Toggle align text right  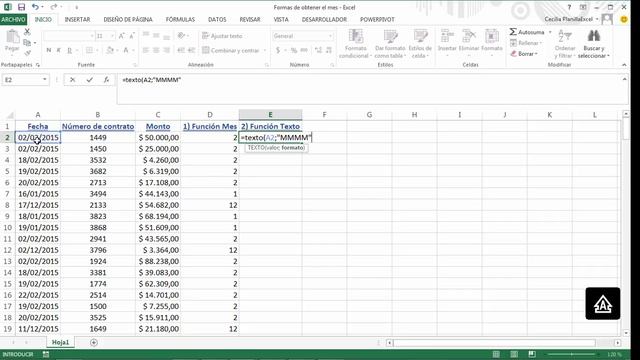click(166, 50)
